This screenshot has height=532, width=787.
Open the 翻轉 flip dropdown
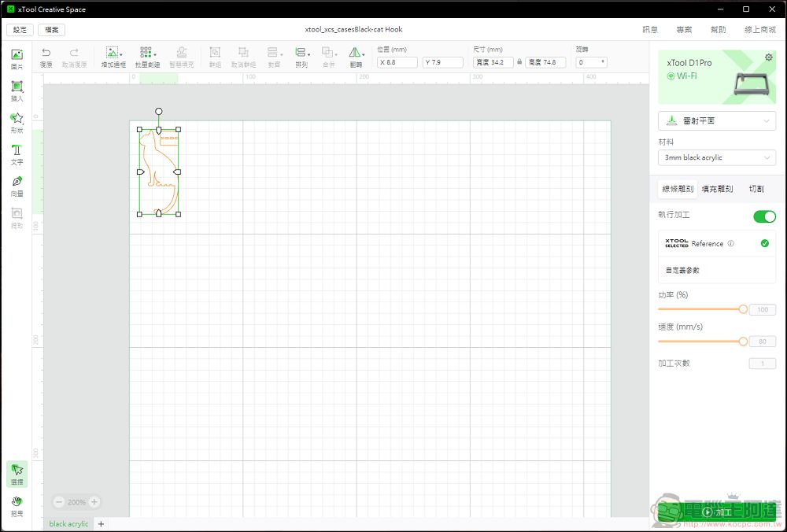tap(357, 56)
